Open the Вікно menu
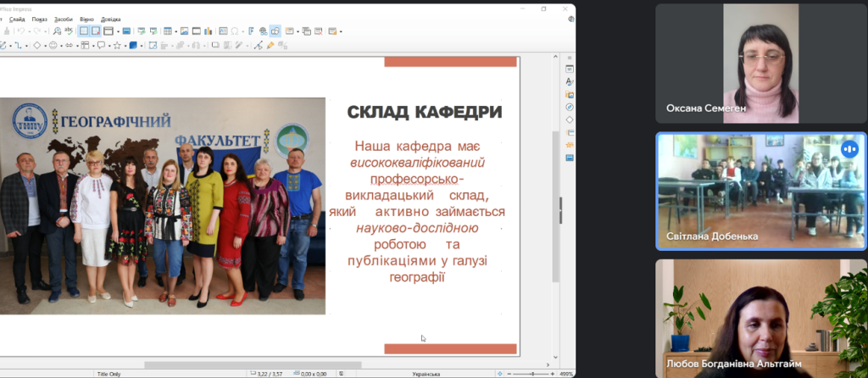 pos(87,19)
